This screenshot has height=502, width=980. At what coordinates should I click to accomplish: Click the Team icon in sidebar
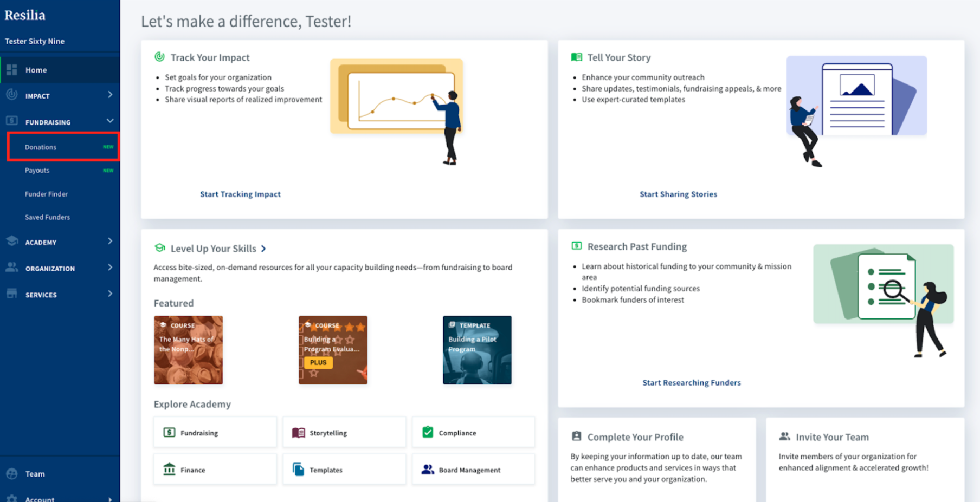pyautogui.click(x=12, y=473)
